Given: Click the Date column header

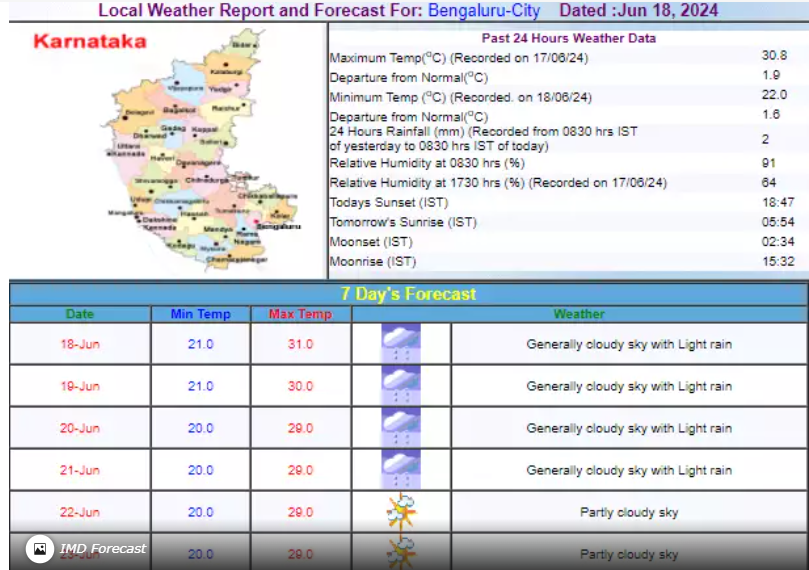Looking at the screenshot, I should [80, 314].
